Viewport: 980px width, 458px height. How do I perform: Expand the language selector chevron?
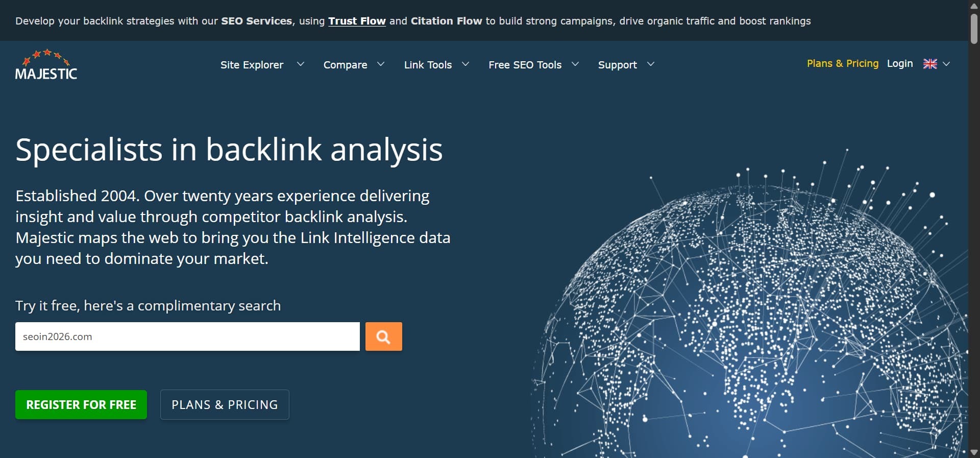(946, 64)
